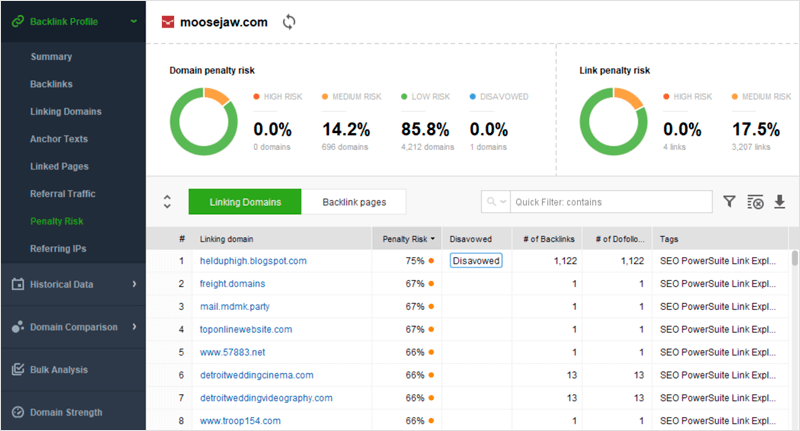Viewport: 800px width, 431px height.
Task: Click the Historical Data calendar icon
Action: (x=17, y=285)
